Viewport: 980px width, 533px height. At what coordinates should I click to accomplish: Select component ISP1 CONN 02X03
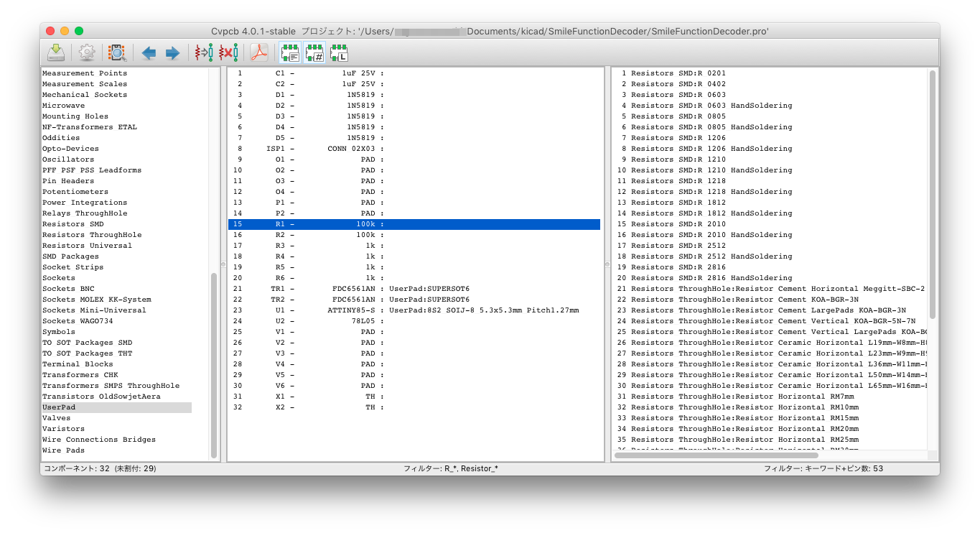click(x=414, y=149)
